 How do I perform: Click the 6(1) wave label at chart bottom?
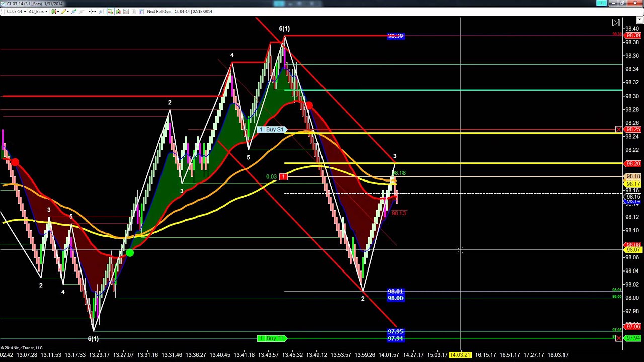tap(93, 339)
